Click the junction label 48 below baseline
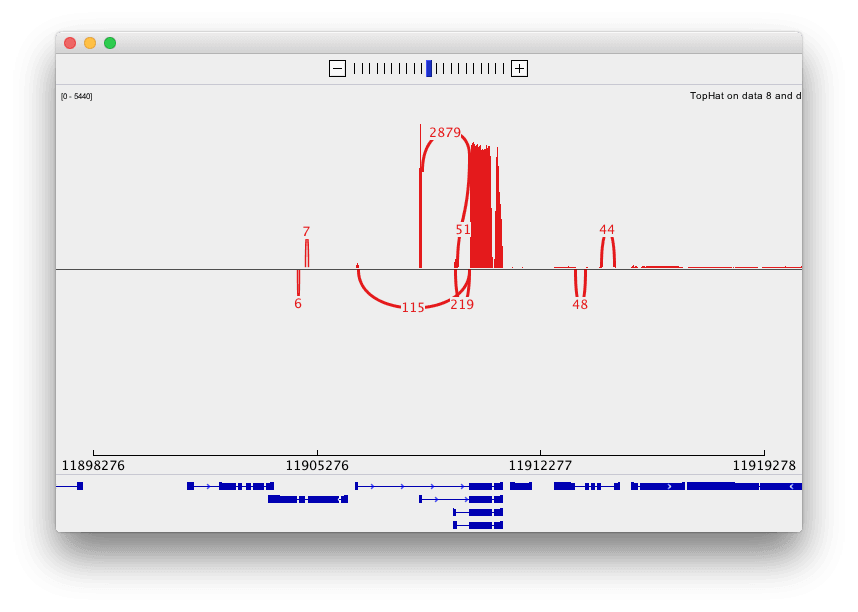 [580, 305]
